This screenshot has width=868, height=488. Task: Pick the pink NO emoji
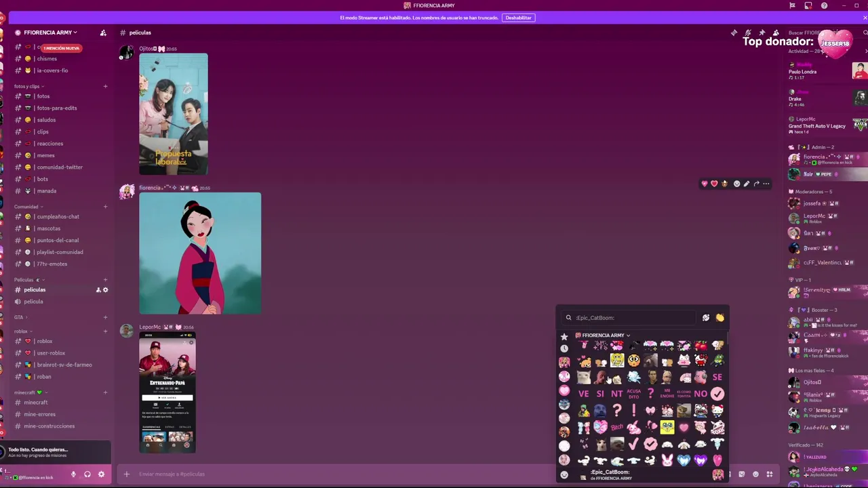(x=701, y=393)
